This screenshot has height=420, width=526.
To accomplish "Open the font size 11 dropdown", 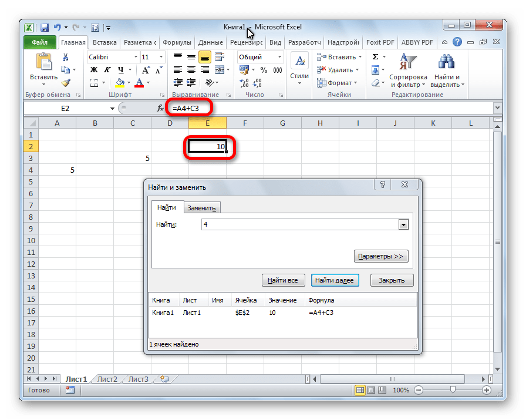I will click(x=161, y=57).
